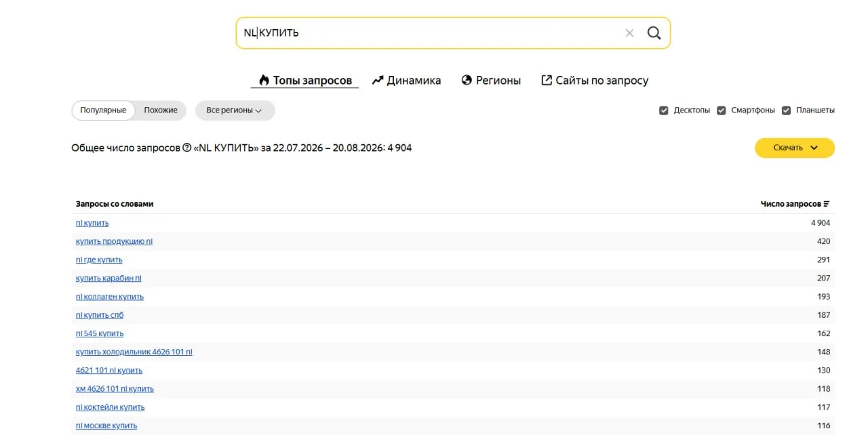868x435 pixels.
Task: Click the sort icon next to Число запросов
Action: click(827, 204)
